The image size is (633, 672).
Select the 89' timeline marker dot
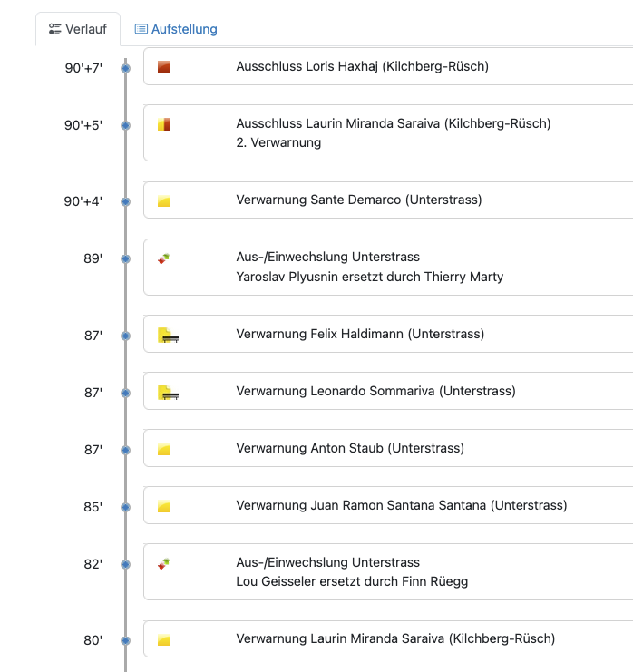(125, 258)
